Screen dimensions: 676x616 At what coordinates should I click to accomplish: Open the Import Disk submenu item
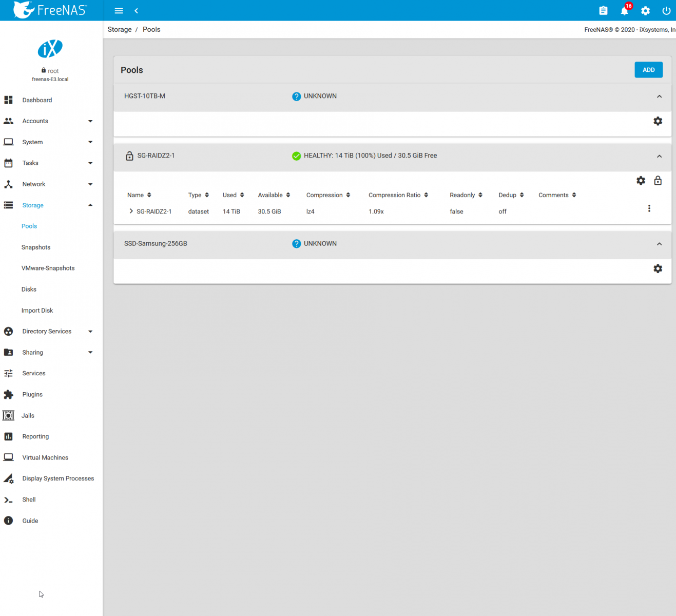37,310
